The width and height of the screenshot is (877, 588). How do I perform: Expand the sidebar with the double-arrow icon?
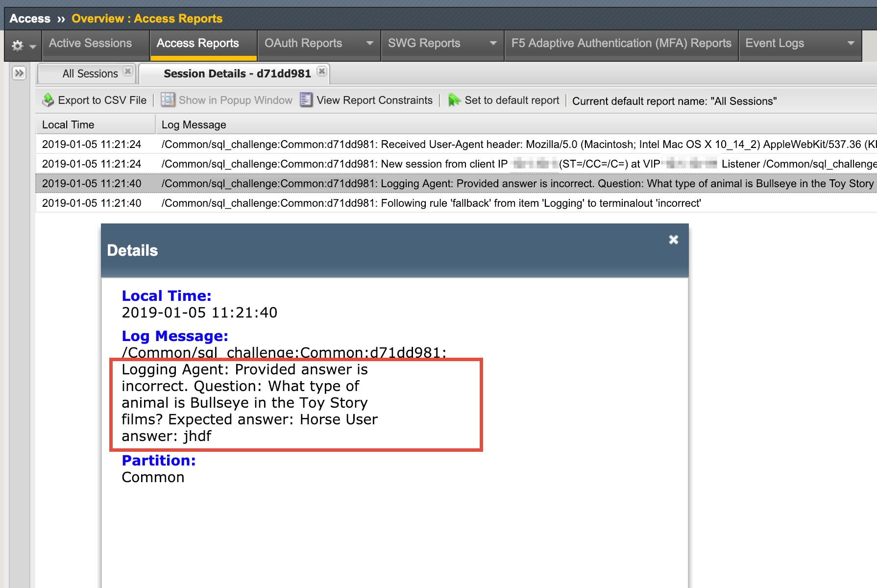[19, 73]
